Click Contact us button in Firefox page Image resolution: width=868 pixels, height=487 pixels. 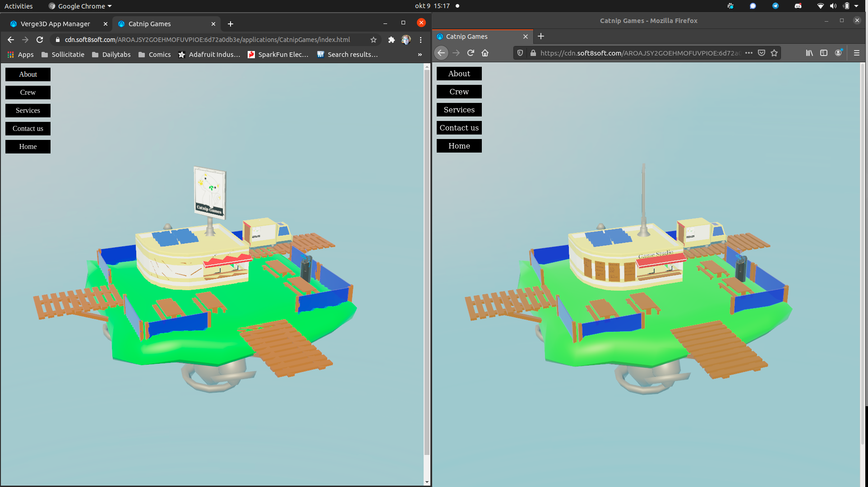[459, 128]
